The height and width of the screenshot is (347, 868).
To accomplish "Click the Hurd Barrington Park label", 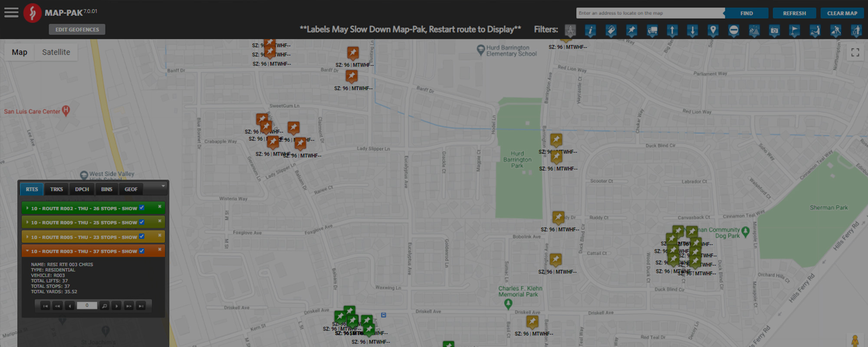I will [517, 160].
